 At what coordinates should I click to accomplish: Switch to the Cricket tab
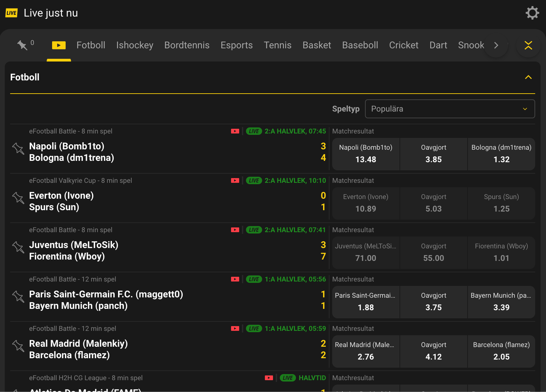(x=404, y=45)
